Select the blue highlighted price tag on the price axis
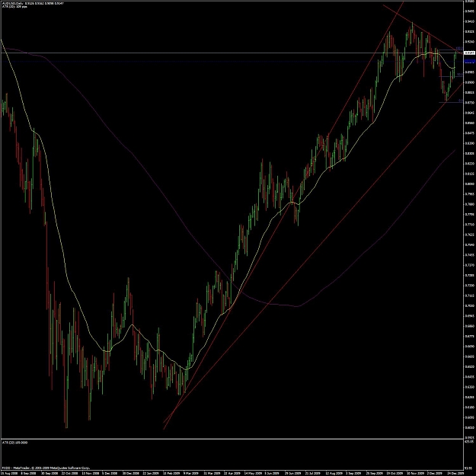 470,62
